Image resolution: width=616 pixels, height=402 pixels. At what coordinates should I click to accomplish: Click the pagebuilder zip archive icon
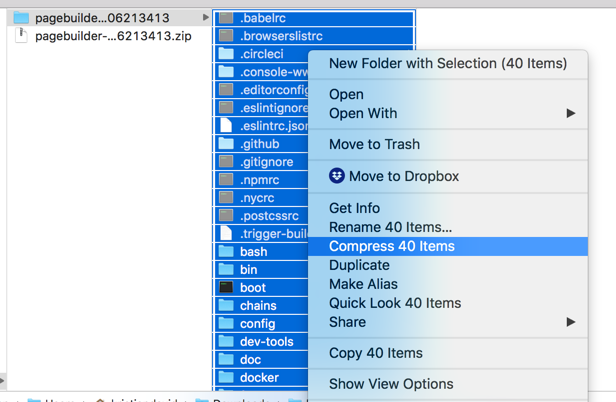(21, 35)
